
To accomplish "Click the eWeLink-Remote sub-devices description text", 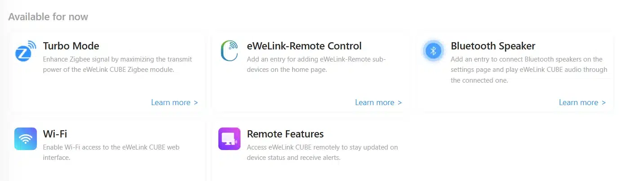I will [x=316, y=64].
